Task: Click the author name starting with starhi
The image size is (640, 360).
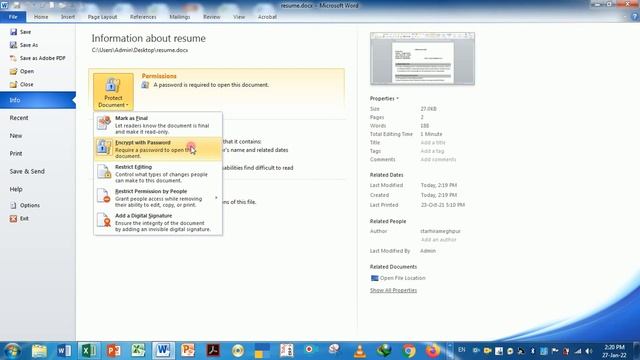Action: tap(440, 231)
